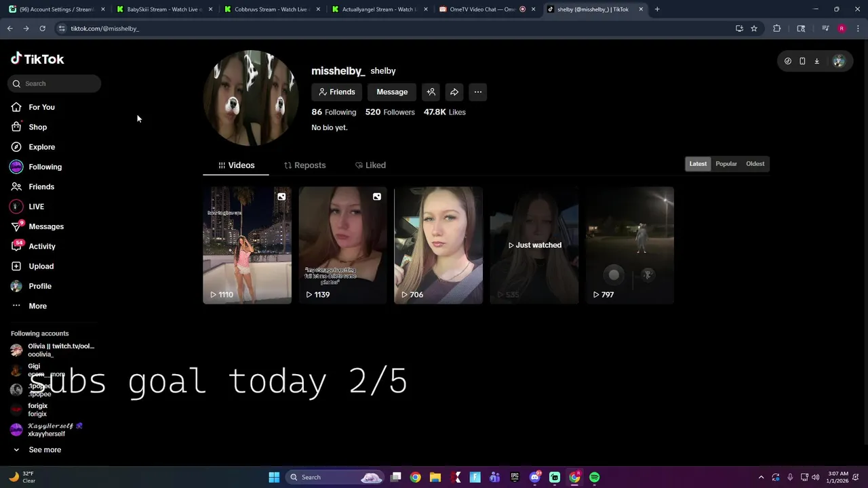
Task: Open the three-dot profile options menu
Action: (478, 92)
